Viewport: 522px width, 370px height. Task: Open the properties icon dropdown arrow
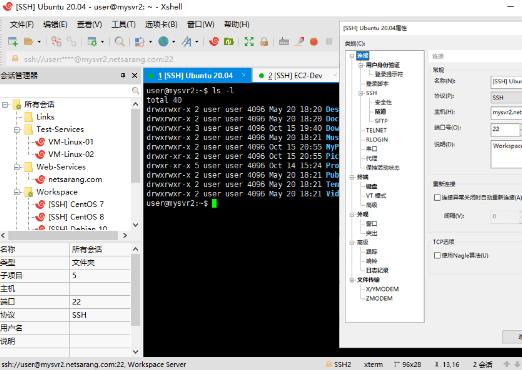(102, 42)
